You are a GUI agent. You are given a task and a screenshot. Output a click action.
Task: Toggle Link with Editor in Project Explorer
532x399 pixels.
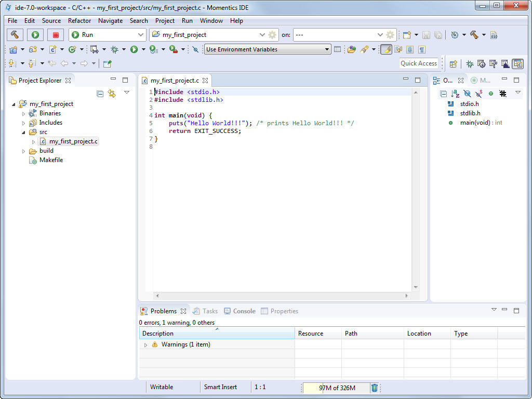[112, 94]
